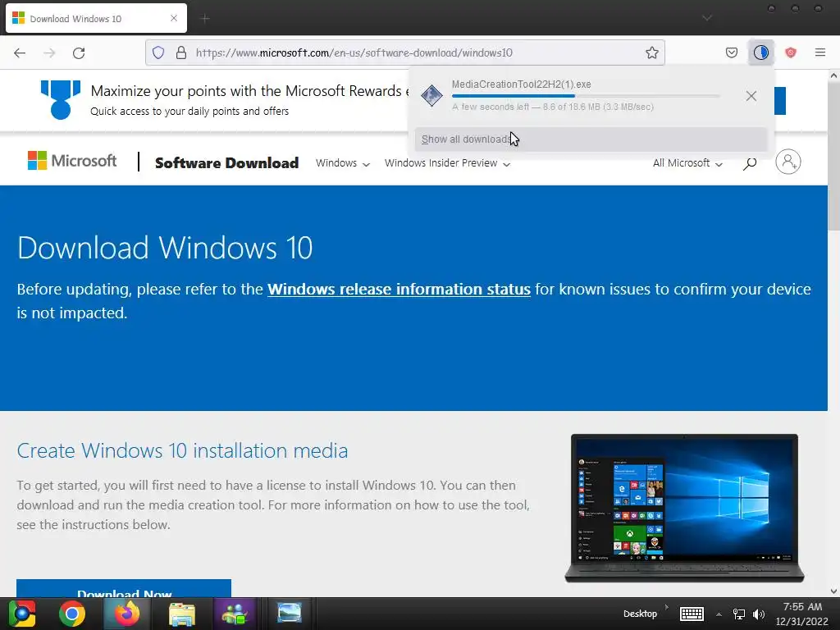Viewport: 840px width, 630px height.
Task: Click the site search magnifier icon
Action: [x=750, y=163]
